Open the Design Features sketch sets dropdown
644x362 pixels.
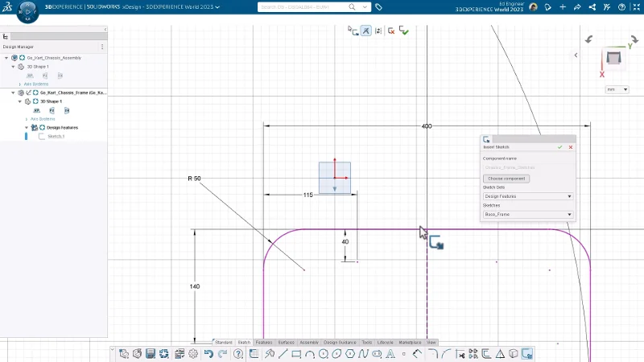527,196
